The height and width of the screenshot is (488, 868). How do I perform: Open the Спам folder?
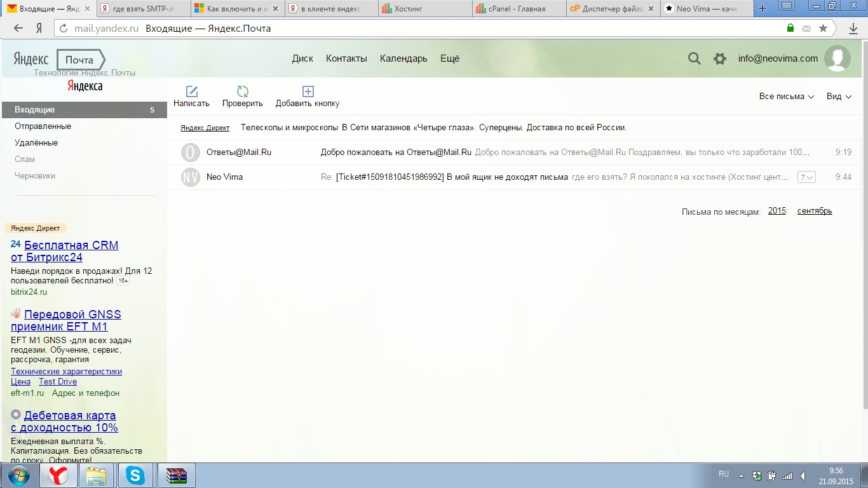pyautogui.click(x=25, y=159)
